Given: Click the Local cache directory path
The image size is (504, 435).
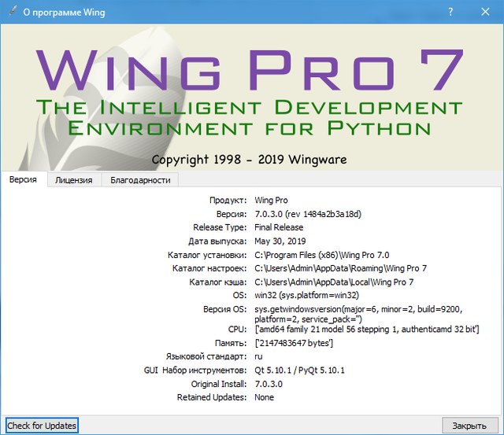Looking at the screenshot, I should coord(334,282).
